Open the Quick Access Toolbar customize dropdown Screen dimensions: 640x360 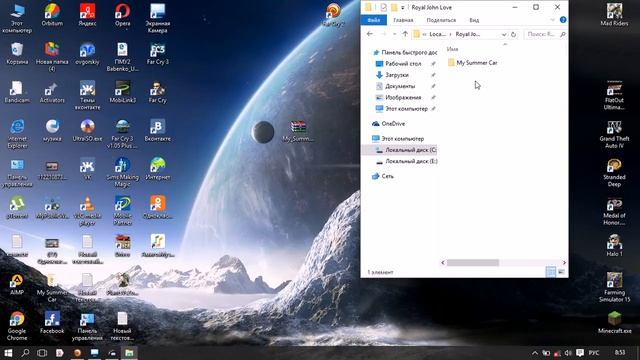(402, 8)
